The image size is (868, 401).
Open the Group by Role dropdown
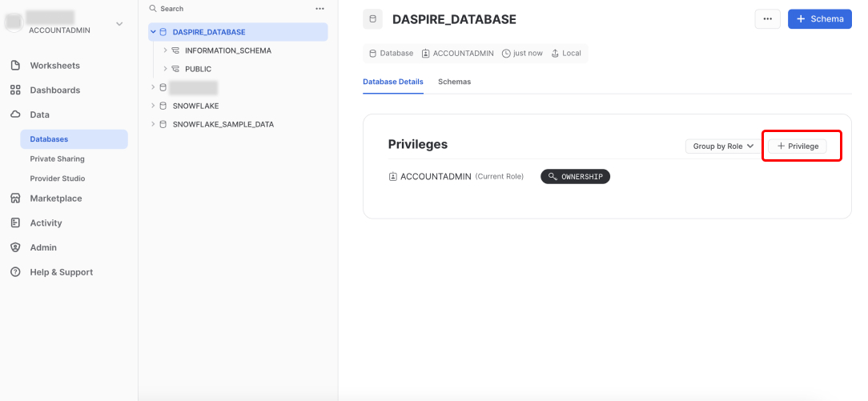(724, 146)
